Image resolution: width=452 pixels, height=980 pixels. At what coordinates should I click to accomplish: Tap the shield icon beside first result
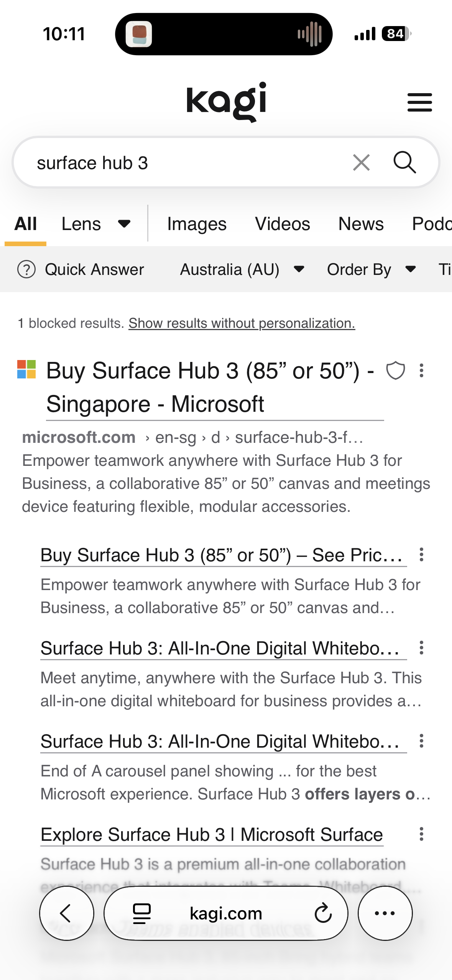[x=395, y=371]
